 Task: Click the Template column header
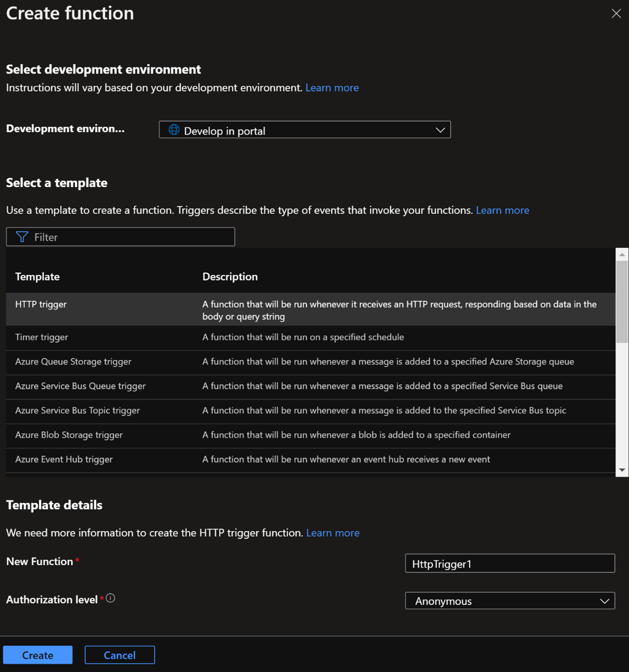click(37, 277)
